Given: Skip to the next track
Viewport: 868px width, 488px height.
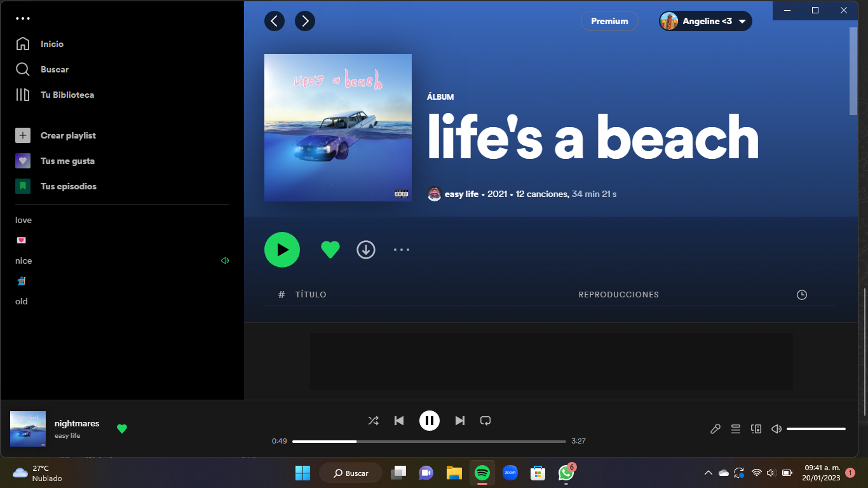Looking at the screenshot, I should 460,421.
